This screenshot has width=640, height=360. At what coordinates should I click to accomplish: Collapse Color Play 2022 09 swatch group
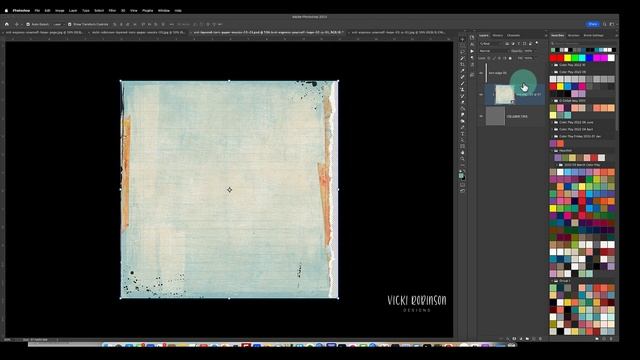(553, 72)
